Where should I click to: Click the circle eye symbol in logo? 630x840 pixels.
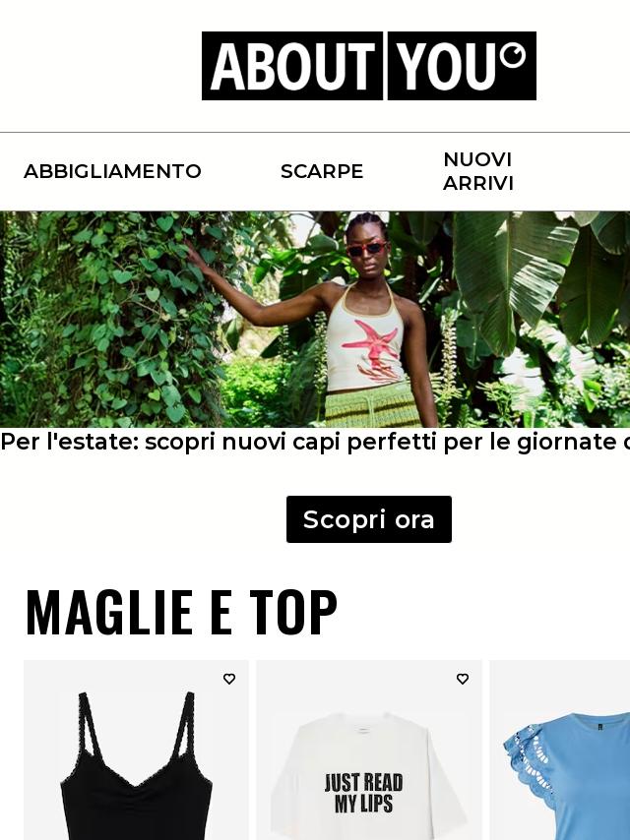[513, 55]
